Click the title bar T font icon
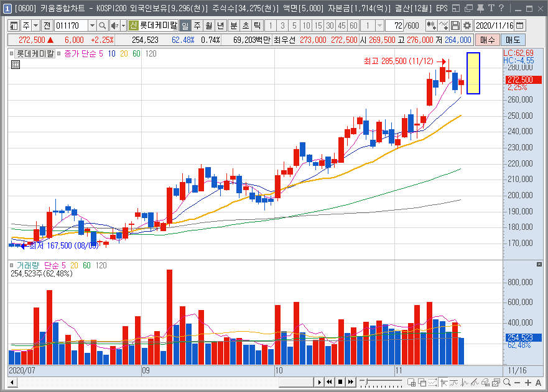Screen dimensions: 548x392 click(491, 8)
